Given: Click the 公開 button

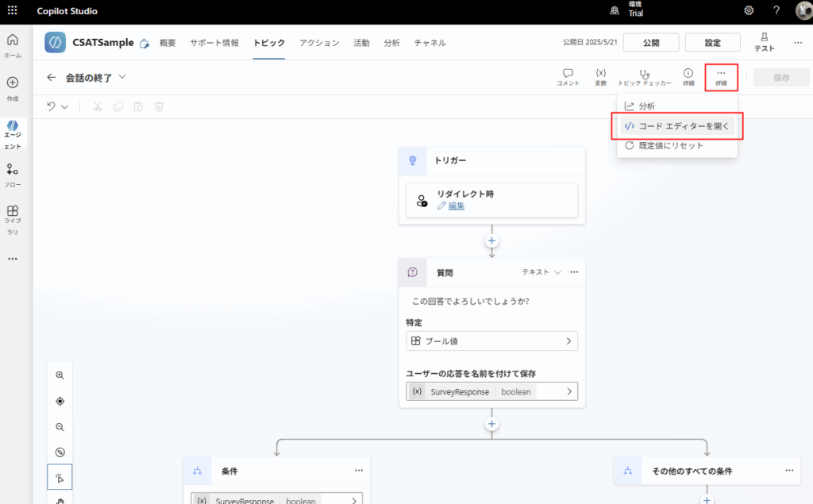Looking at the screenshot, I should 650,43.
